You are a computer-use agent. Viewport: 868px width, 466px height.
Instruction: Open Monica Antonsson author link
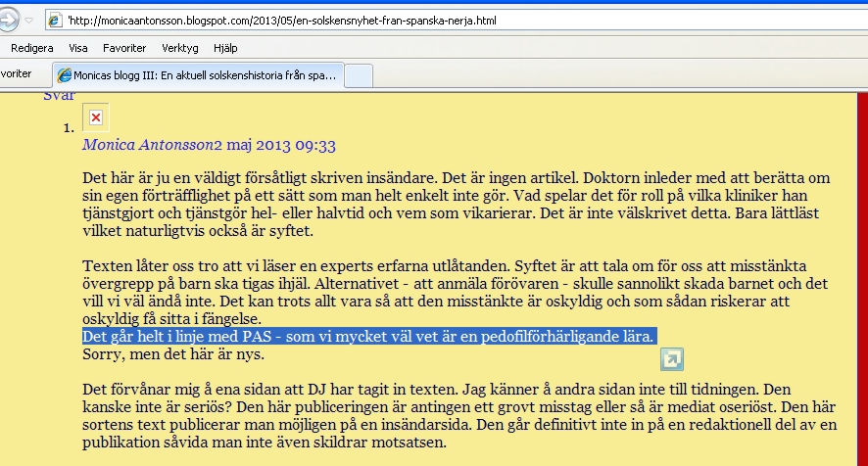148,145
